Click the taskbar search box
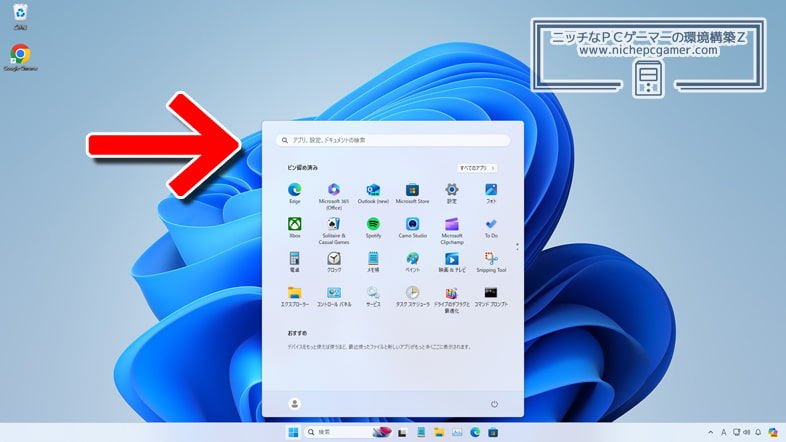This screenshot has width=786, height=442. [x=348, y=432]
